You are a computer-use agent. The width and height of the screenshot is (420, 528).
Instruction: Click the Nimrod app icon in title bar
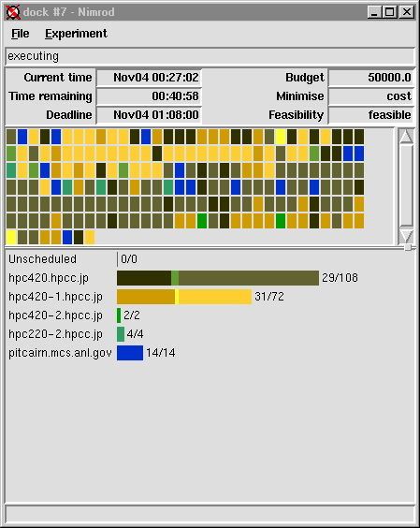[13, 12]
